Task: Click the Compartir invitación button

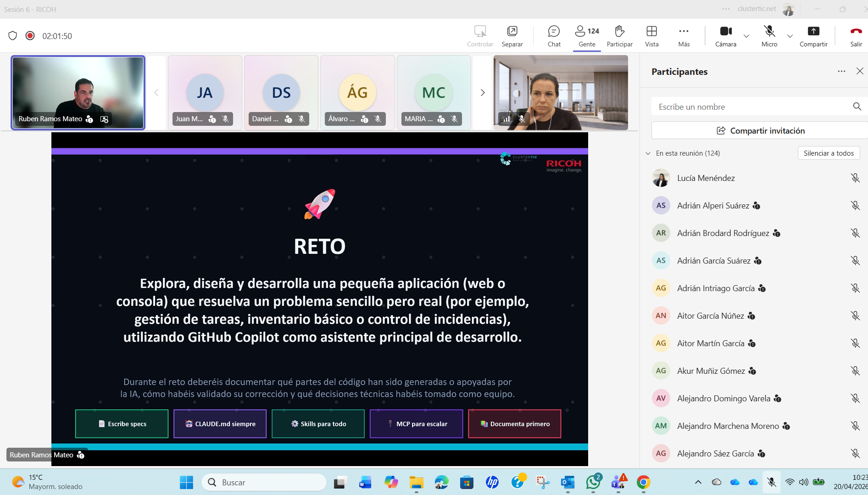Action: [x=760, y=131]
